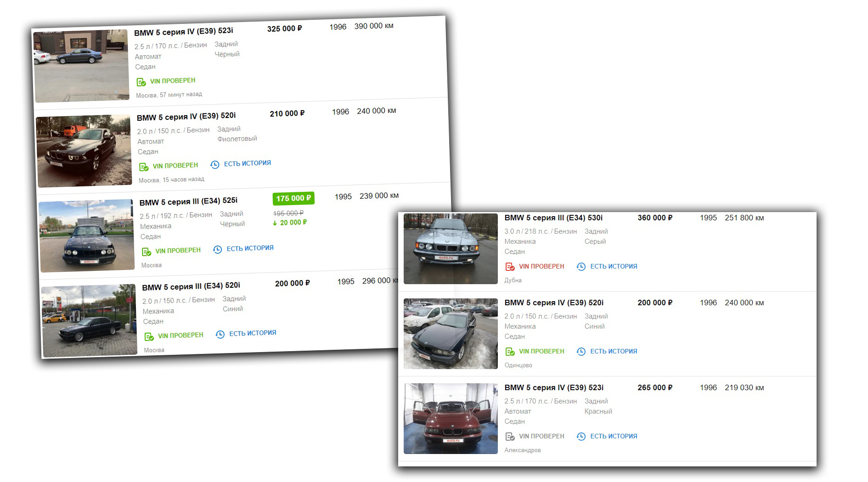Click the green 175 000 ₽ price badge

[x=293, y=198]
